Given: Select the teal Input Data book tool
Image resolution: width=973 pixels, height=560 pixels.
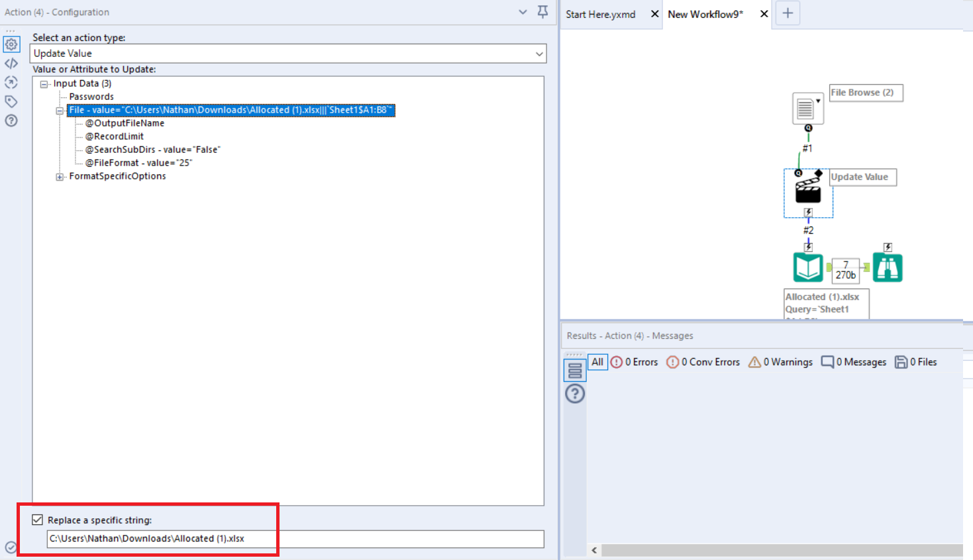Looking at the screenshot, I should pyautogui.click(x=808, y=266).
